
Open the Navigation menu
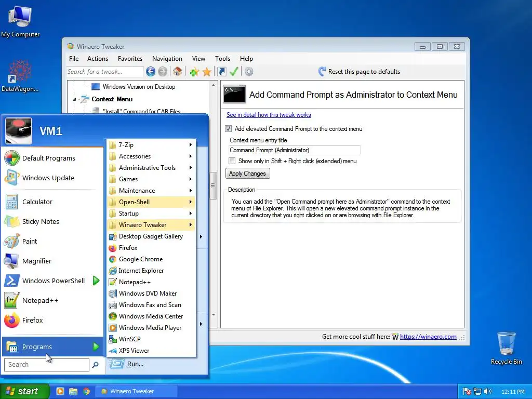point(167,59)
